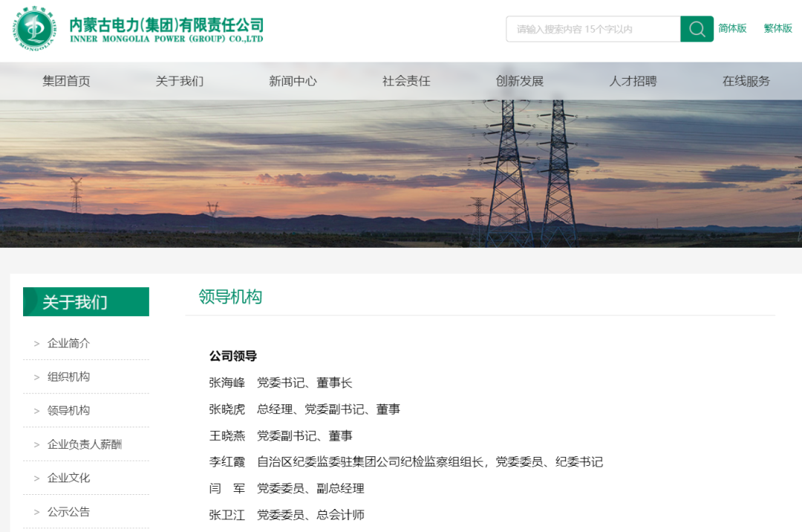Select 领导机构 in the sidebar
This screenshot has height=532, width=802.
[x=68, y=411]
